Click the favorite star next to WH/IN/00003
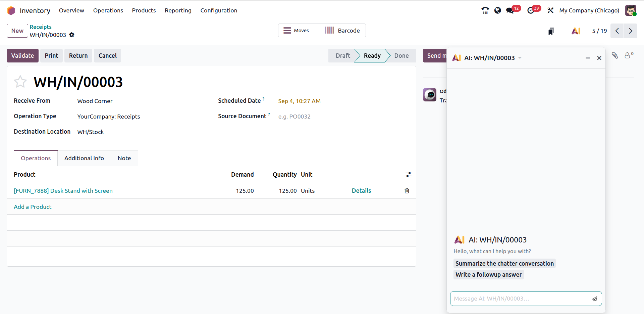This screenshot has height=314, width=644. pyautogui.click(x=20, y=82)
